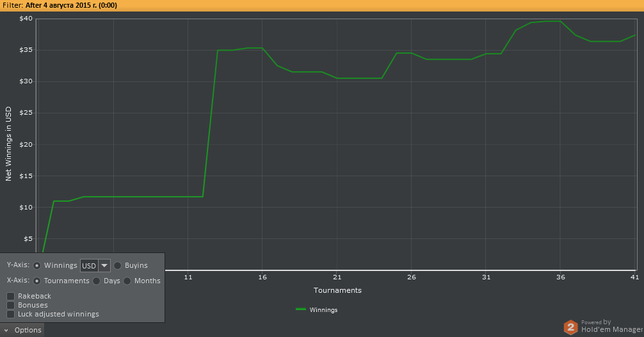Click the 21 tick on tournaments axis
The image size is (644, 337).
coord(337,277)
